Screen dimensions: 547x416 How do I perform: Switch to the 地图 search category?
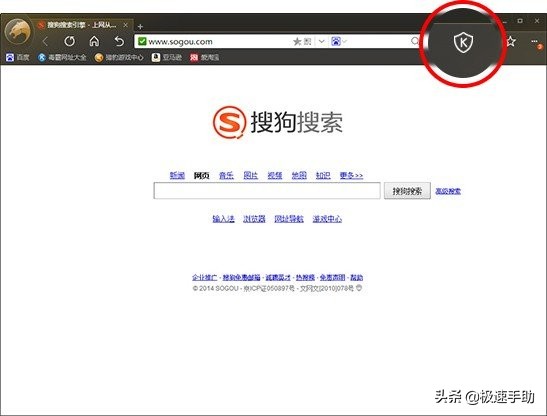point(299,175)
